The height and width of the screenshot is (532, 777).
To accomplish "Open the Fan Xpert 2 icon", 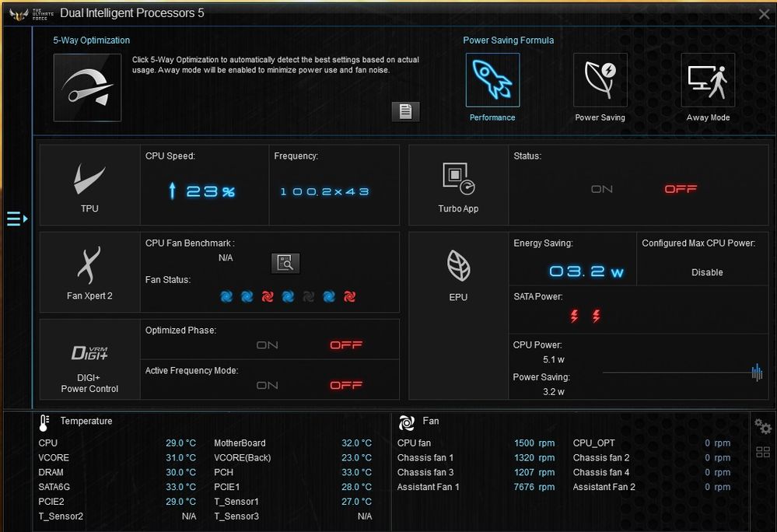I will pos(89,265).
